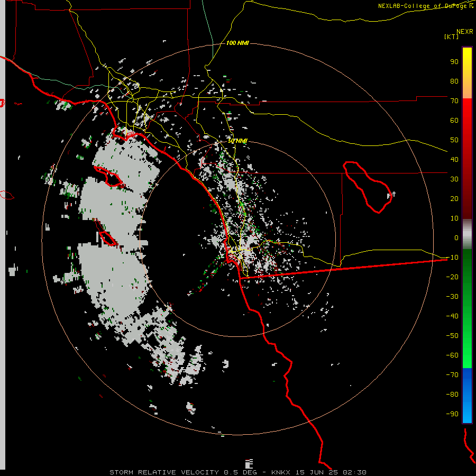Viewport: 476px width, 476px height.
Task: Pick the green segment of color bar
Action: point(467,308)
